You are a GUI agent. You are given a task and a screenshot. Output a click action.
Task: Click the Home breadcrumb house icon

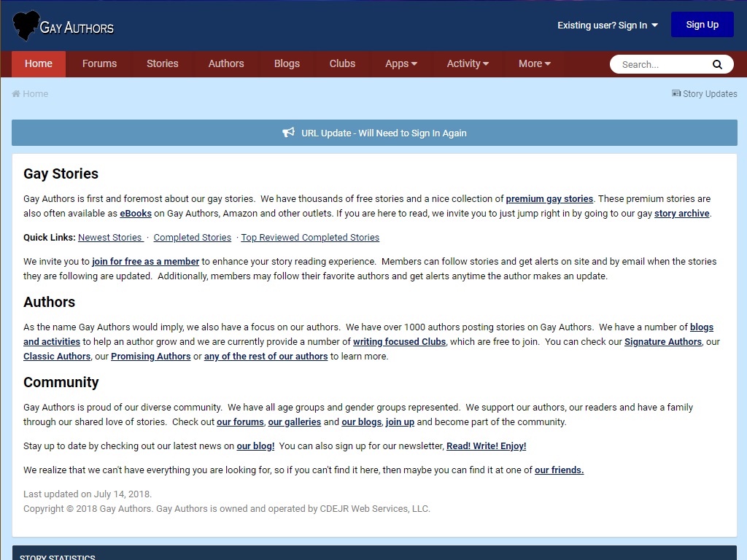click(16, 94)
